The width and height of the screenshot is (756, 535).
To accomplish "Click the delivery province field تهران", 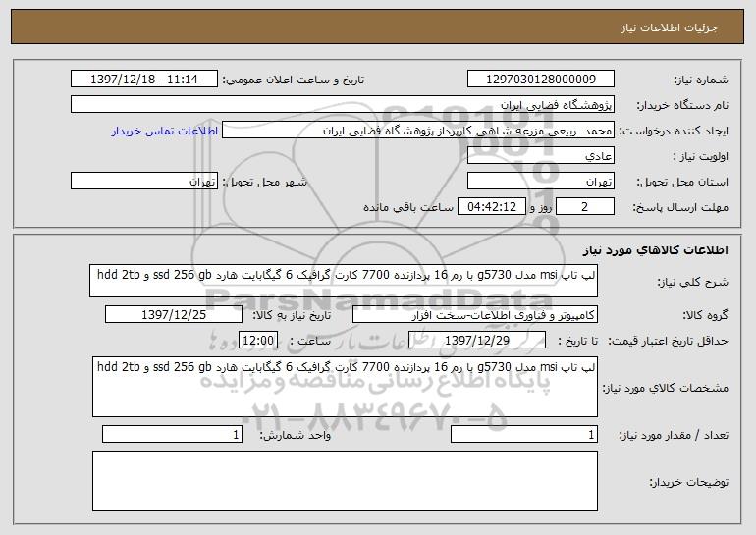I will point(540,181).
